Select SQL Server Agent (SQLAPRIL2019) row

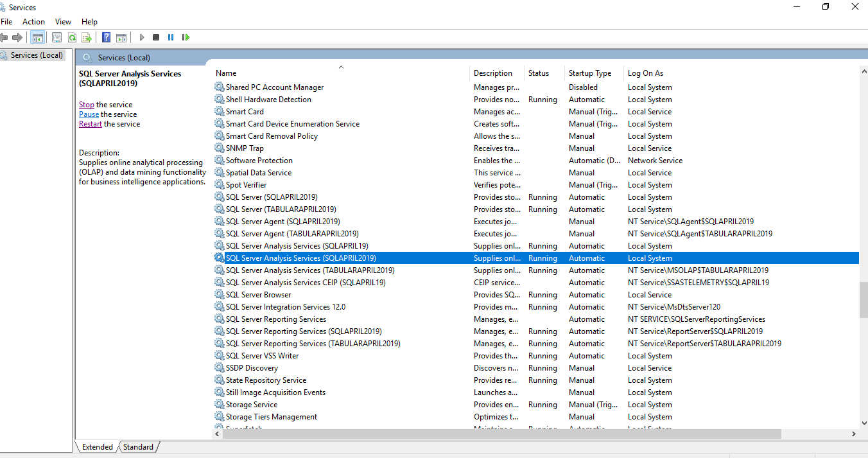point(536,222)
